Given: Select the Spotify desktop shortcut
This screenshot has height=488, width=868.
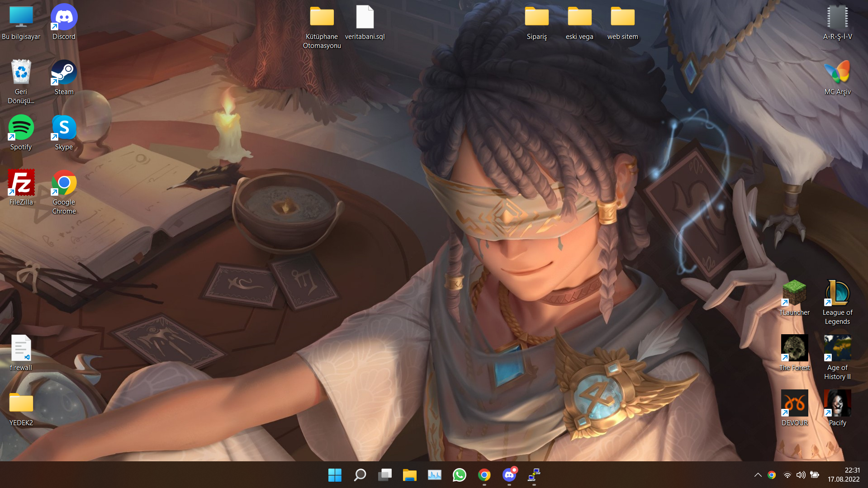Looking at the screenshot, I should pyautogui.click(x=21, y=133).
